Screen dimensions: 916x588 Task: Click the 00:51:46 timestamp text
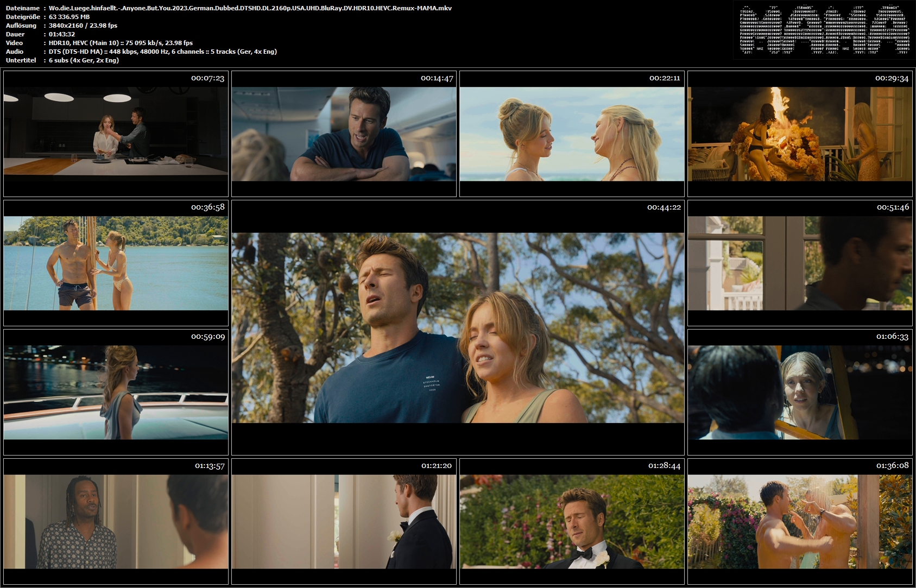tap(893, 207)
